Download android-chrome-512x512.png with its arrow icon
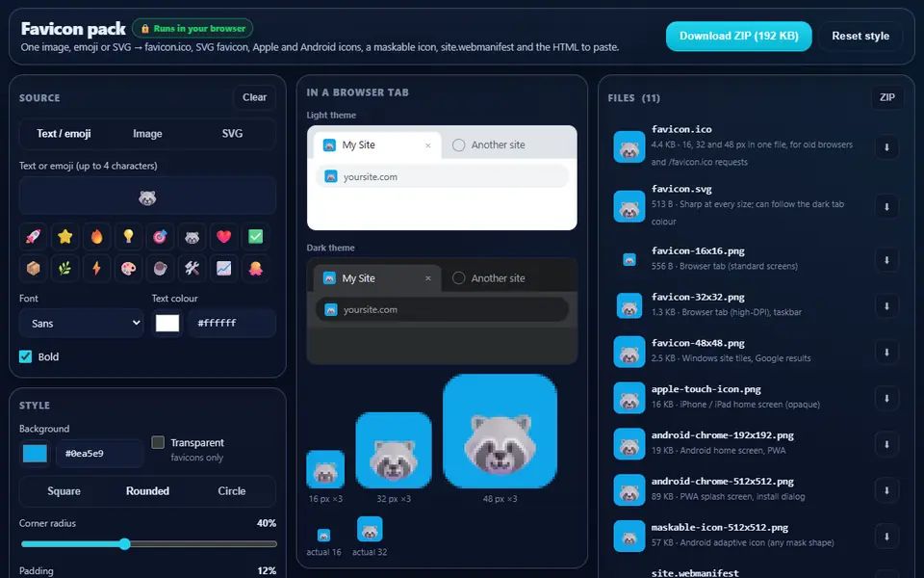This screenshot has width=924, height=578. click(886, 490)
